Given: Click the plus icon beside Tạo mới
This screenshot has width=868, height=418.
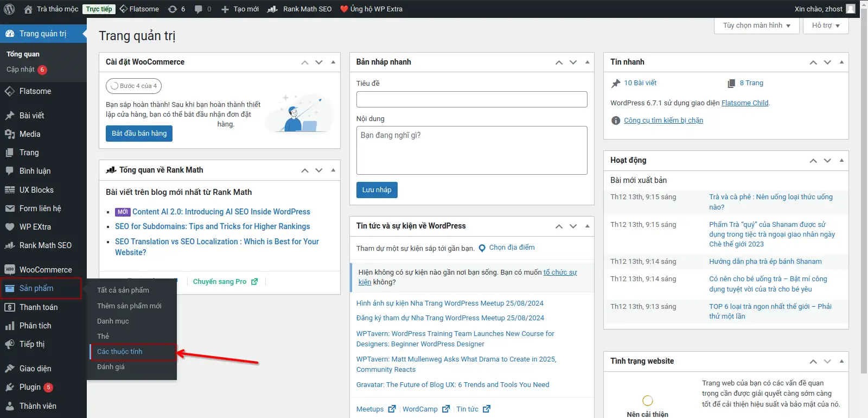Looking at the screenshot, I should (225, 9).
